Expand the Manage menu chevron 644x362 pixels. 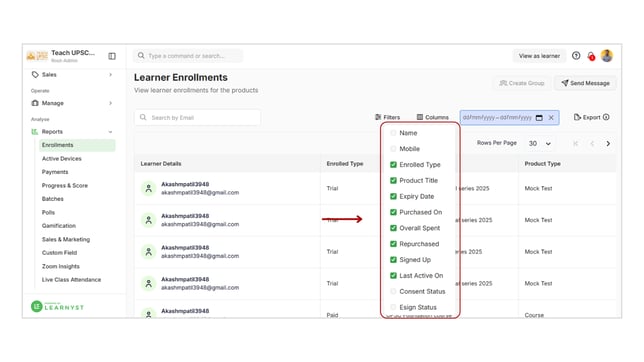(x=110, y=103)
